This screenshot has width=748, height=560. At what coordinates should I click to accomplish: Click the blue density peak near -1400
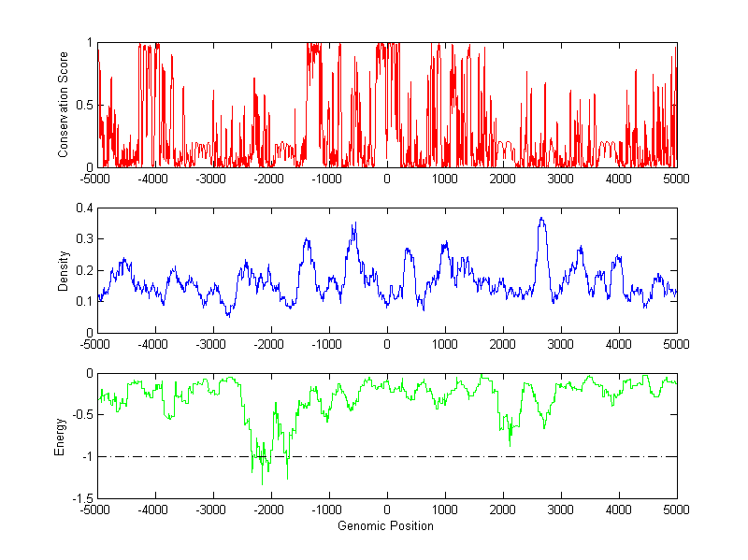pyautogui.click(x=307, y=240)
